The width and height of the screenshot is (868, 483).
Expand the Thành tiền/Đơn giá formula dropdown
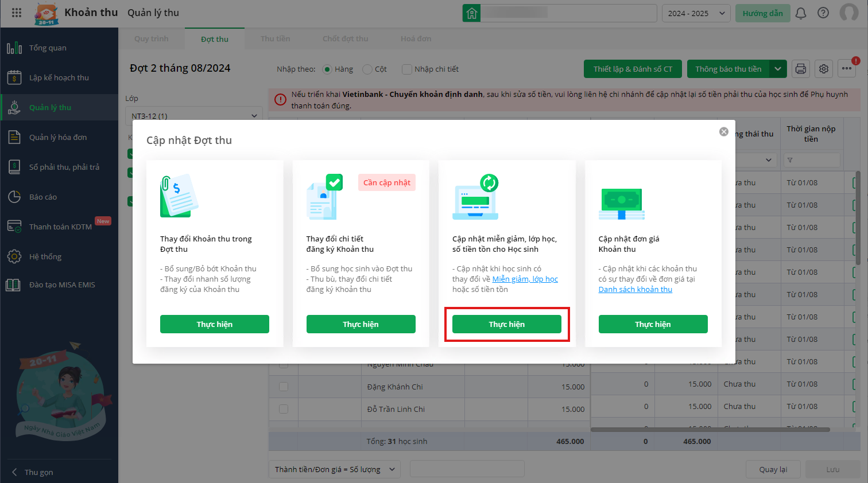335,469
